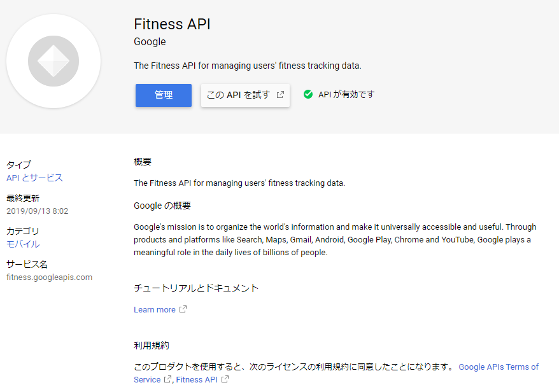559x392 pixels.
Task: Click external-link icon in この API を試す
Action: (x=280, y=95)
